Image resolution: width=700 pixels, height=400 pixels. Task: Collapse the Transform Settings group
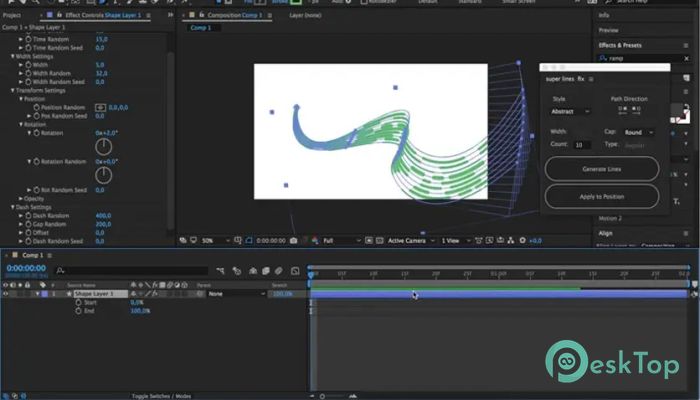(x=12, y=90)
